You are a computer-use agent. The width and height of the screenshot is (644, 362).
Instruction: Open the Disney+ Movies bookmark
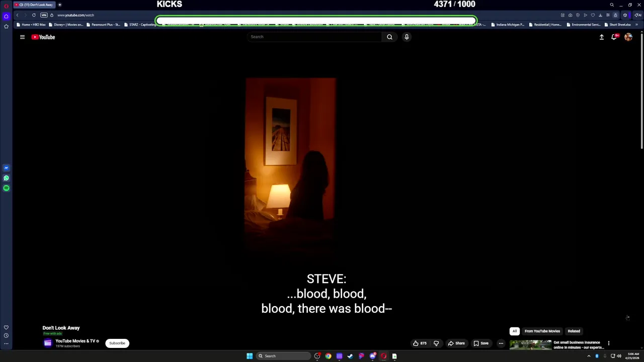pyautogui.click(x=65, y=25)
